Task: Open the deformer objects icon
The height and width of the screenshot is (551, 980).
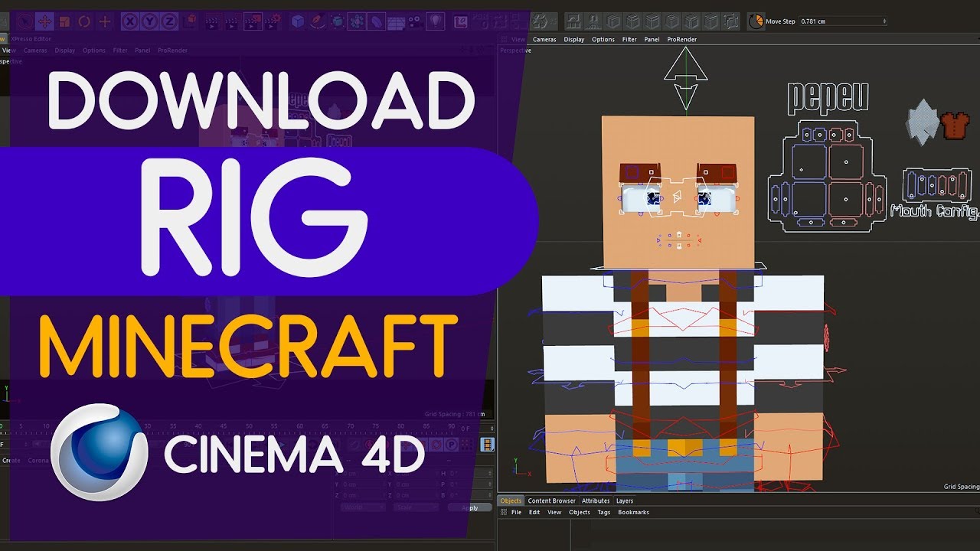Action: tap(377, 21)
